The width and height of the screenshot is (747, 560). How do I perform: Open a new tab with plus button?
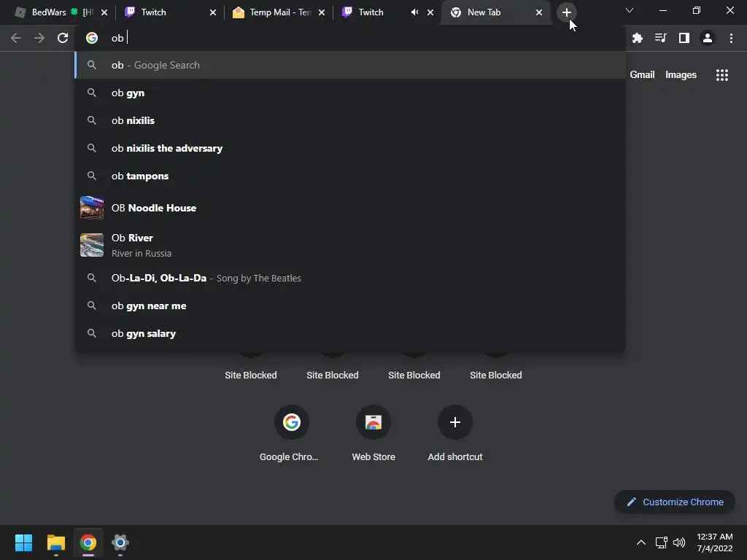point(566,12)
